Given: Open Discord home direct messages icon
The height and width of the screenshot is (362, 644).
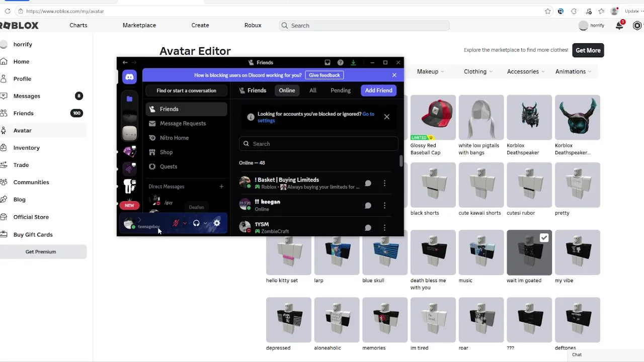Looking at the screenshot, I should pyautogui.click(x=129, y=77).
